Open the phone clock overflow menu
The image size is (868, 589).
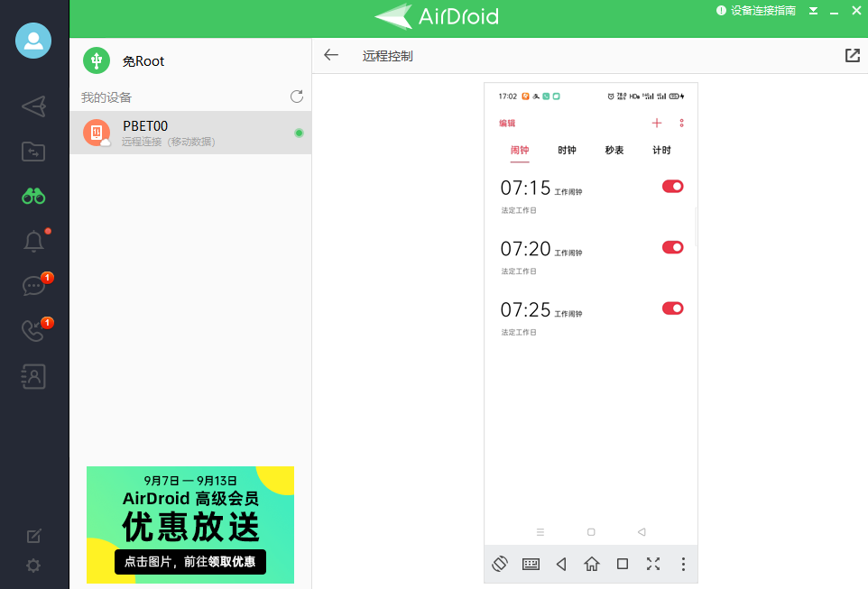click(x=681, y=123)
